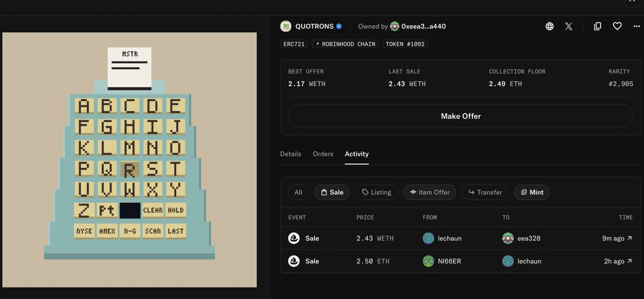Open lechaun profile in TO column
The image size is (644, 299).
click(x=529, y=261)
